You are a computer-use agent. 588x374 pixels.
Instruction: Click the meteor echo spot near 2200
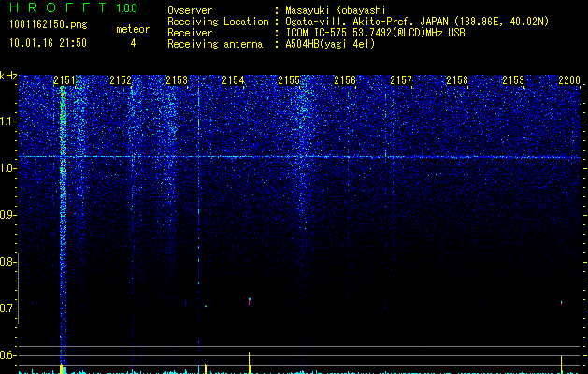tap(562, 302)
